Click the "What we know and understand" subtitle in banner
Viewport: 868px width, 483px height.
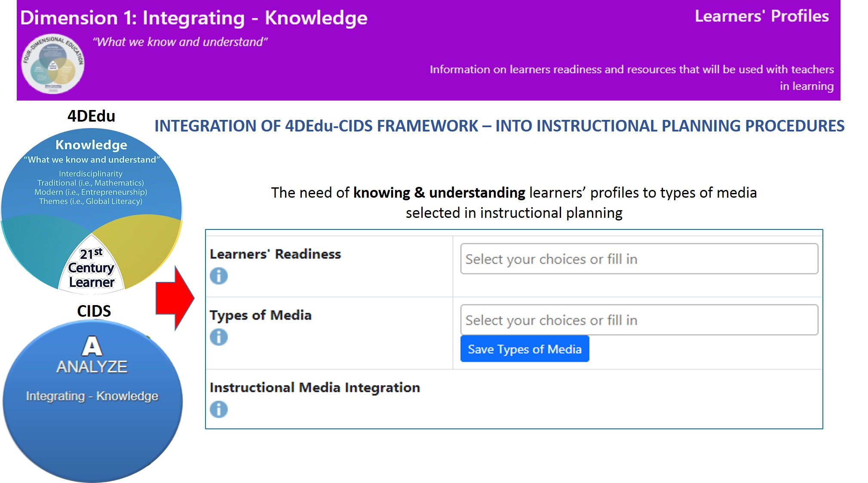click(x=180, y=42)
